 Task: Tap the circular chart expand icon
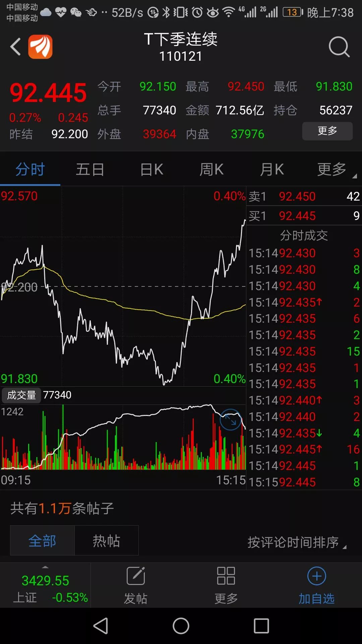click(230, 420)
